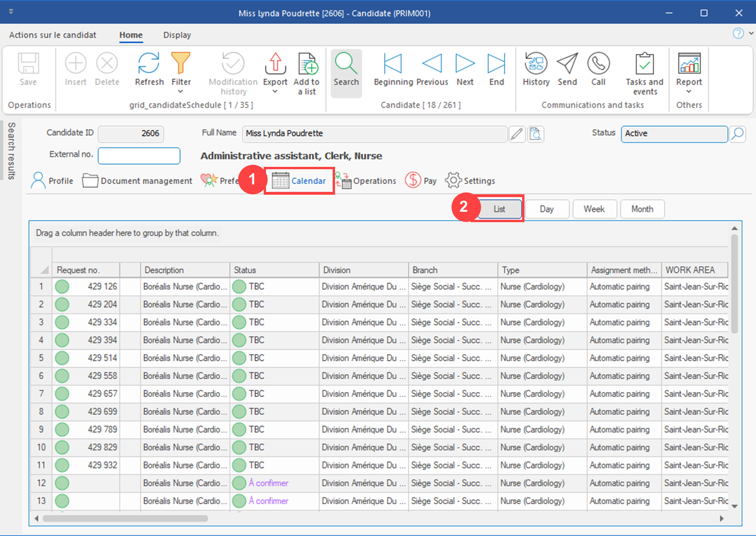The width and height of the screenshot is (756, 536).
Task: Click the Call phone icon
Action: coord(598,64)
